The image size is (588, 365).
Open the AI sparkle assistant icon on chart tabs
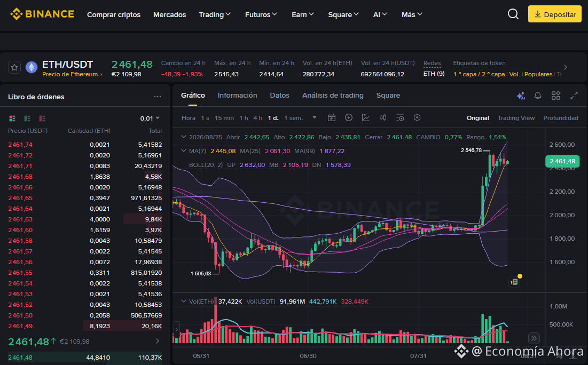coord(521,96)
